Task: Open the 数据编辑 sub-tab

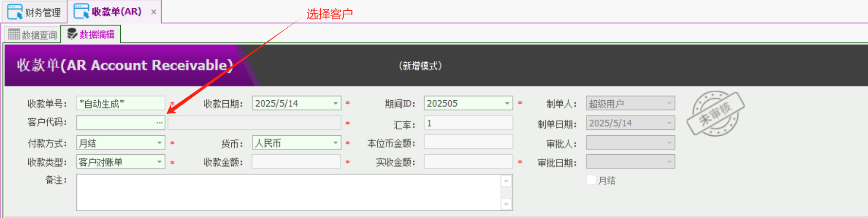Action: pyautogui.click(x=91, y=34)
